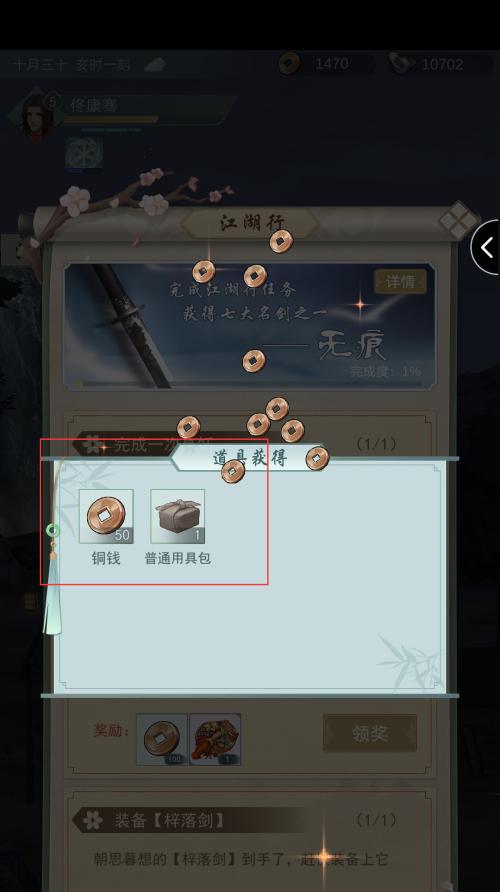
Task: Tap the food dish reward thumbnail
Action: pyautogui.click(x=215, y=740)
